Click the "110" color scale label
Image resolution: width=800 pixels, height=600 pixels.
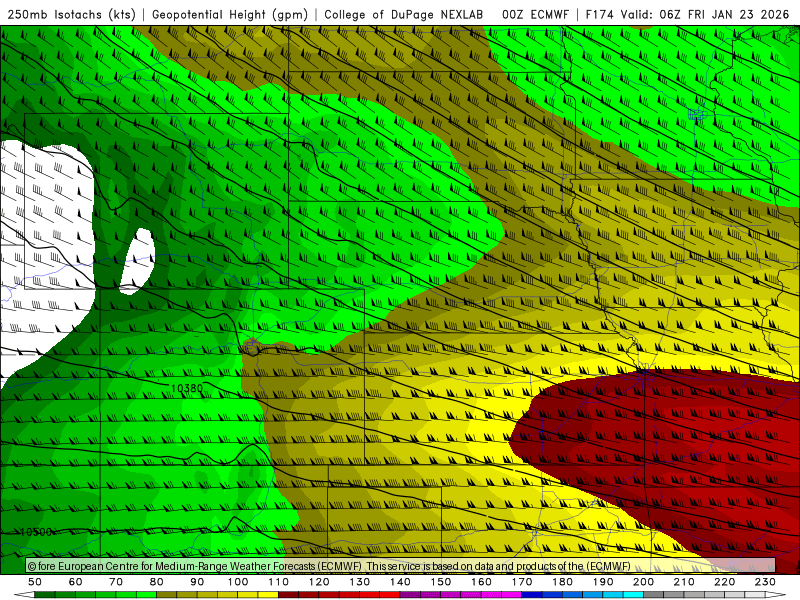coord(279,582)
